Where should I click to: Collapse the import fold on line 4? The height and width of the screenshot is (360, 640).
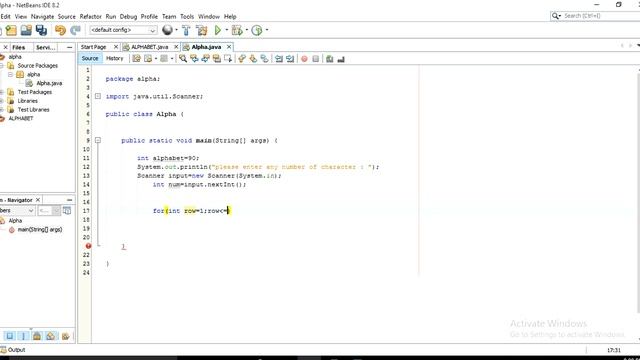coord(98,96)
